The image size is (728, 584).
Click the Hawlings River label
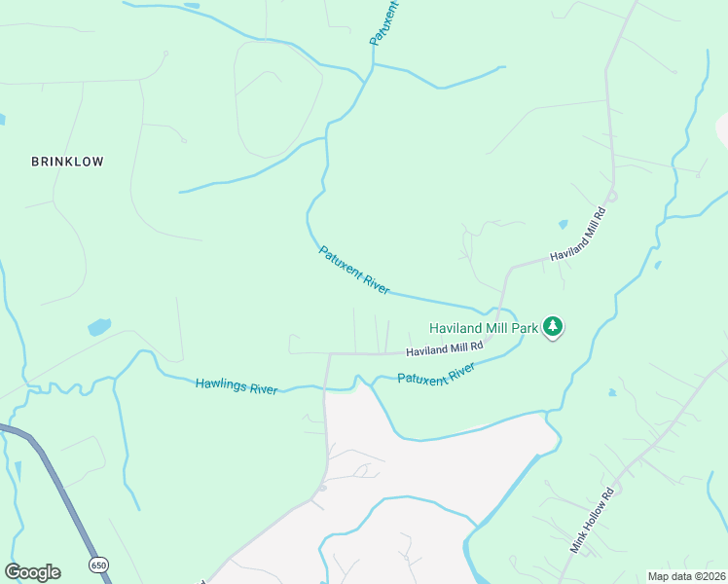point(237,386)
